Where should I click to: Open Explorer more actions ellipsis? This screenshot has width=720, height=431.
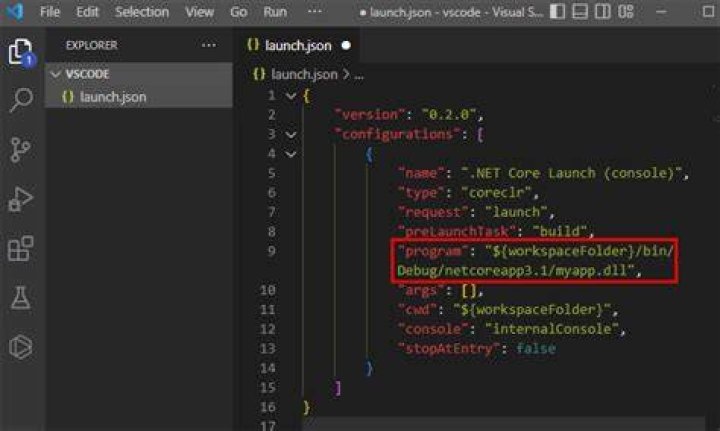(208, 45)
